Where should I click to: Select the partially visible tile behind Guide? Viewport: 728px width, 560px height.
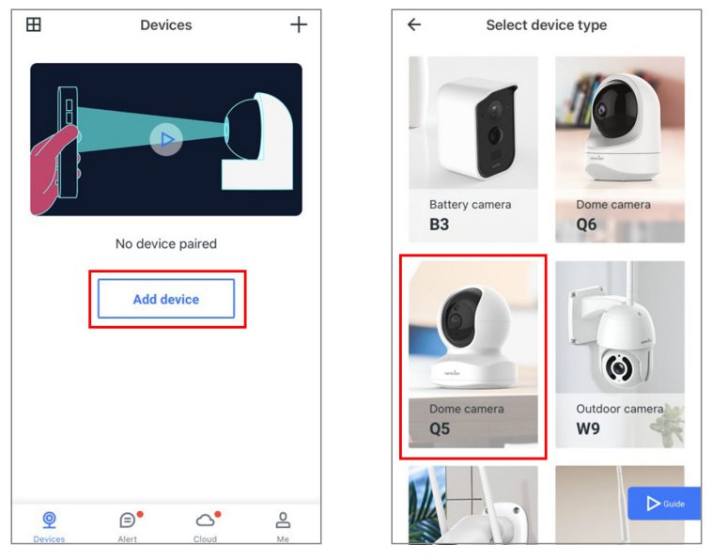pos(620,505)
